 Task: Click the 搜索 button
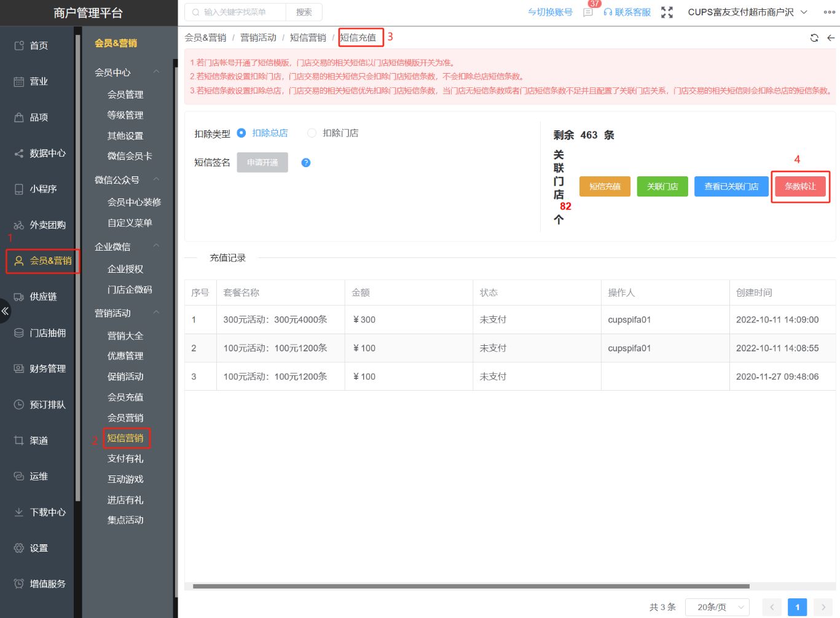point(304,12)
